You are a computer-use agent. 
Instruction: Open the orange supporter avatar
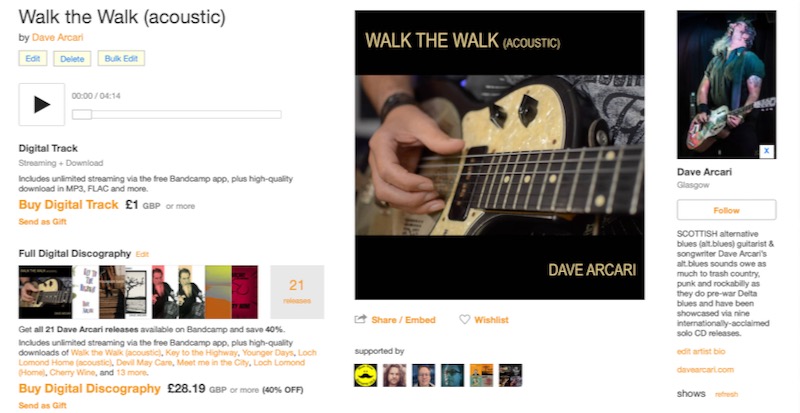[x=481, y=375]
